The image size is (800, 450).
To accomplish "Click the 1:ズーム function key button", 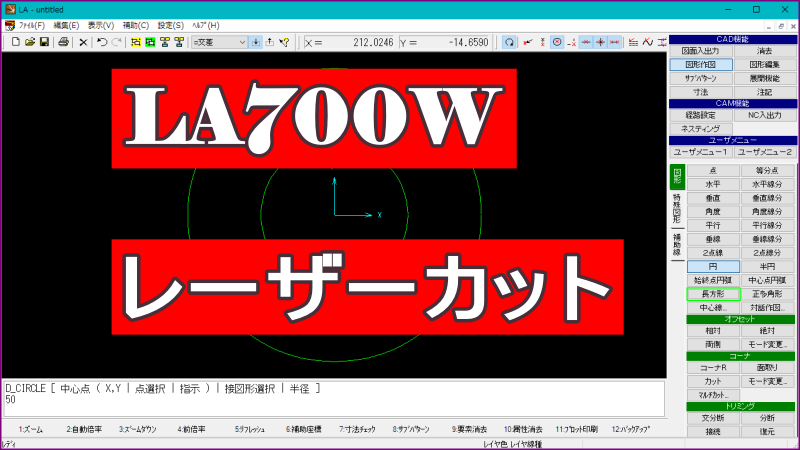I will (30, 429).
